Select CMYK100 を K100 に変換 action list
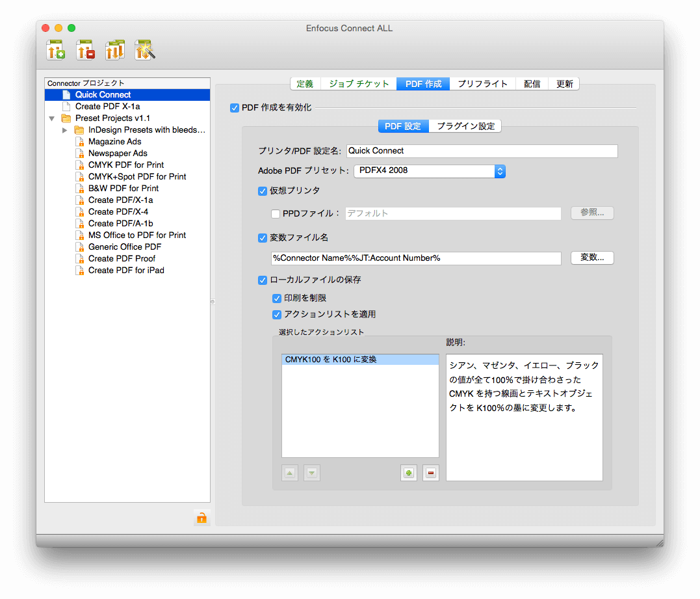 (x=360, y=360)
